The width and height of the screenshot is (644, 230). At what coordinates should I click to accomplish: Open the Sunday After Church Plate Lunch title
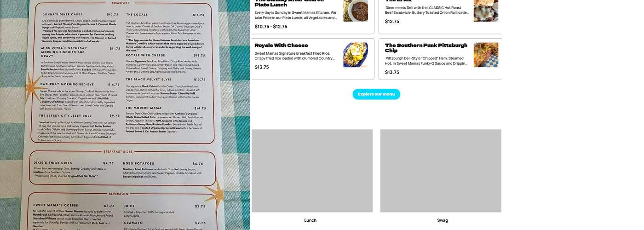coord(289,3)
